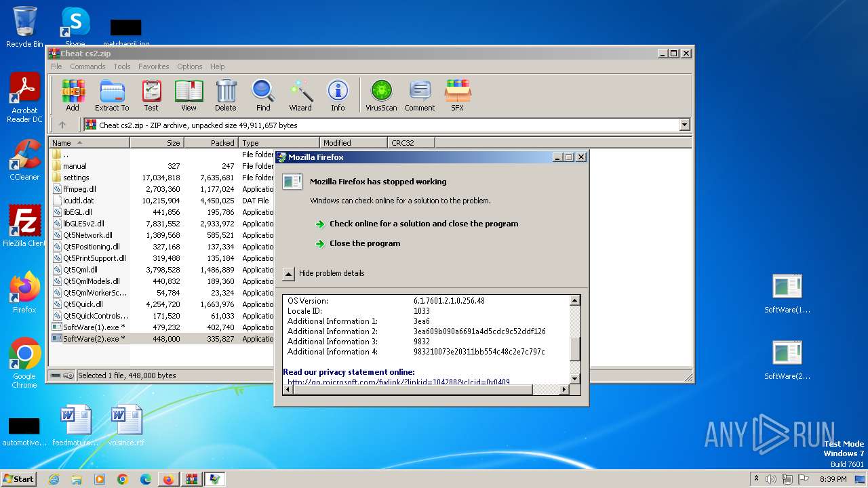The image size is (868, 488).
Task: Select the parent folder '..' row
Action: click(x=161, y=155)
